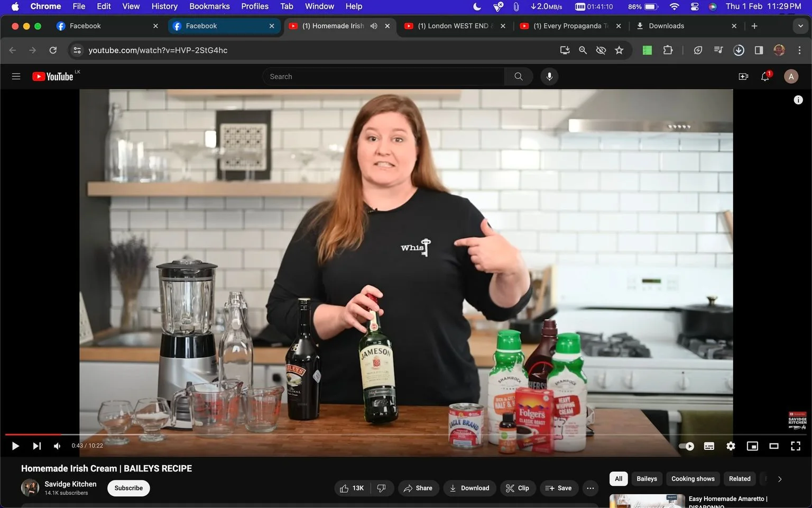812x508 pixels.
Task: Switch to theater mode
Action: point(774,446)
